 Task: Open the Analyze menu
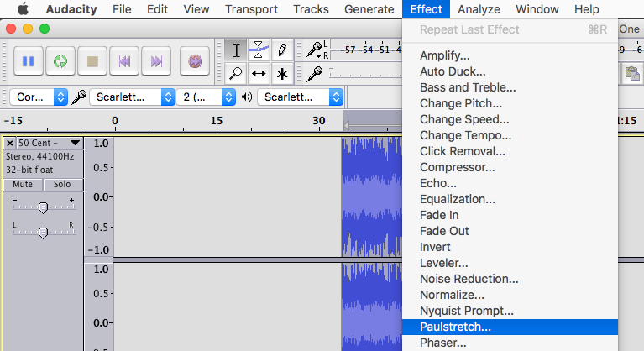479,9
